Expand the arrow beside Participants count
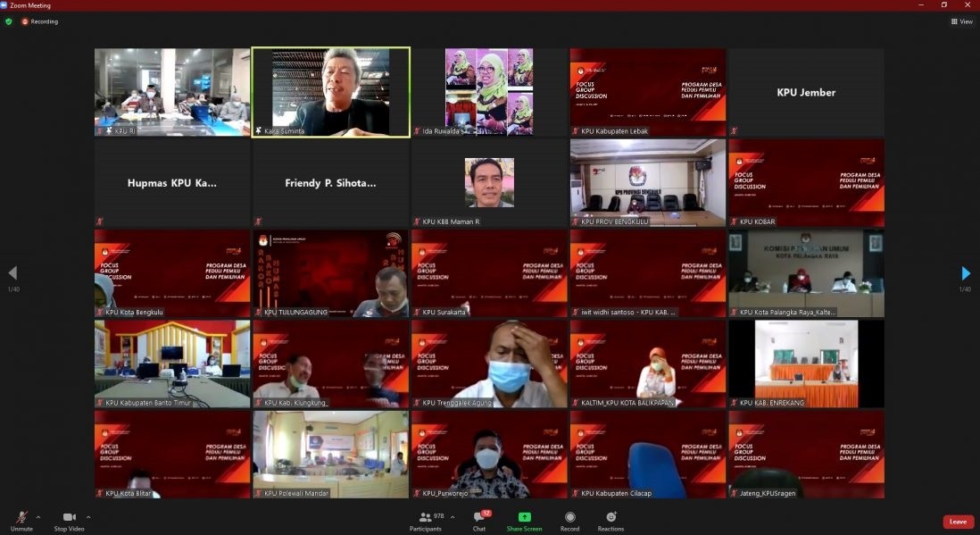 coord(452,516)
